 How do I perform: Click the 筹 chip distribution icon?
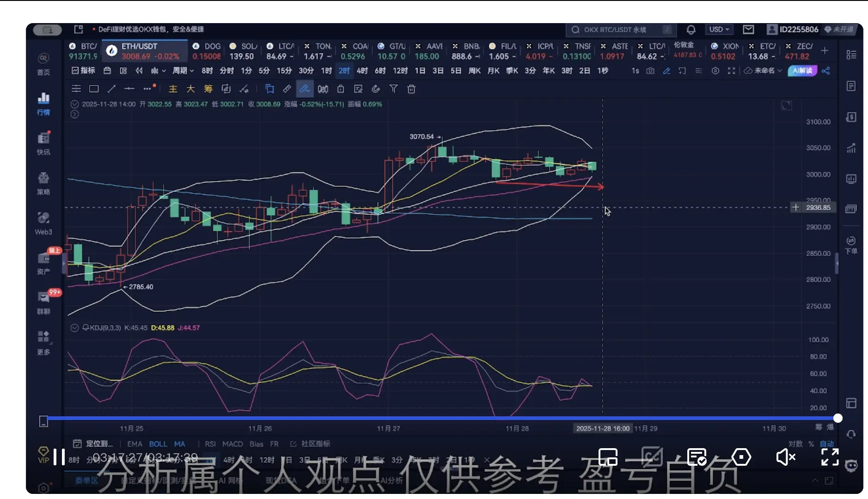click(208, 89)
